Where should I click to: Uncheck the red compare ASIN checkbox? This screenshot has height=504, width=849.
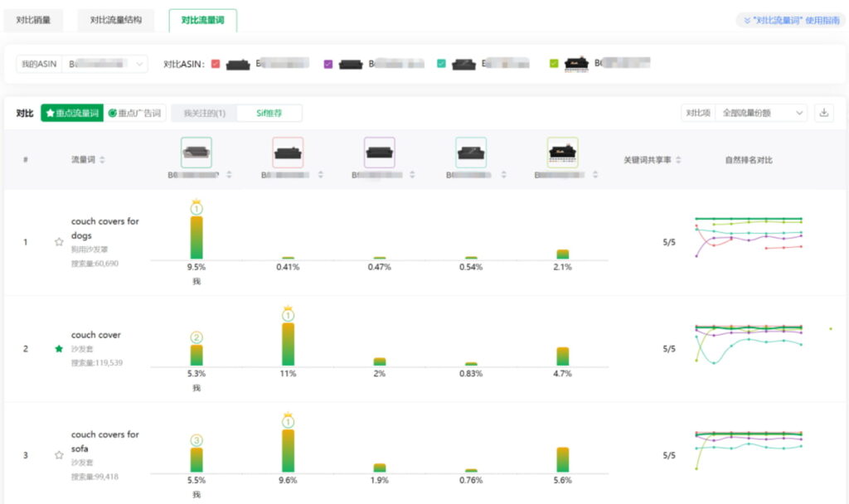pyautogui.click(x=216, y=64)
